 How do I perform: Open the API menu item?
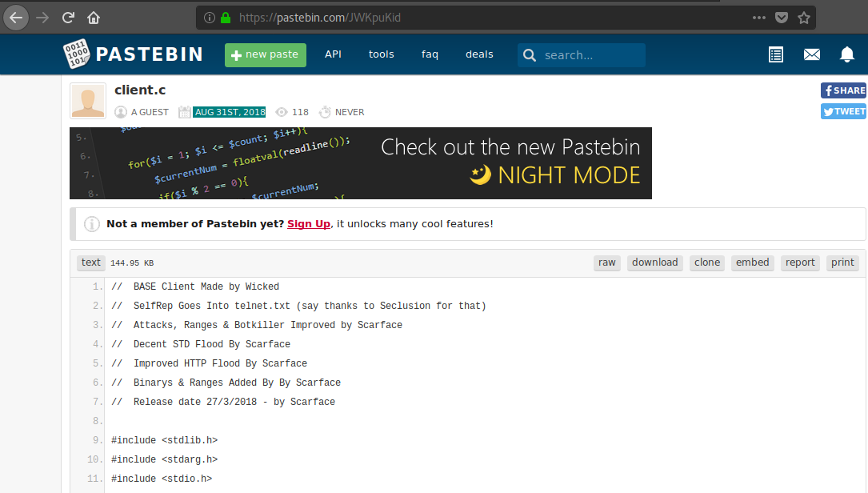[333, 54]
